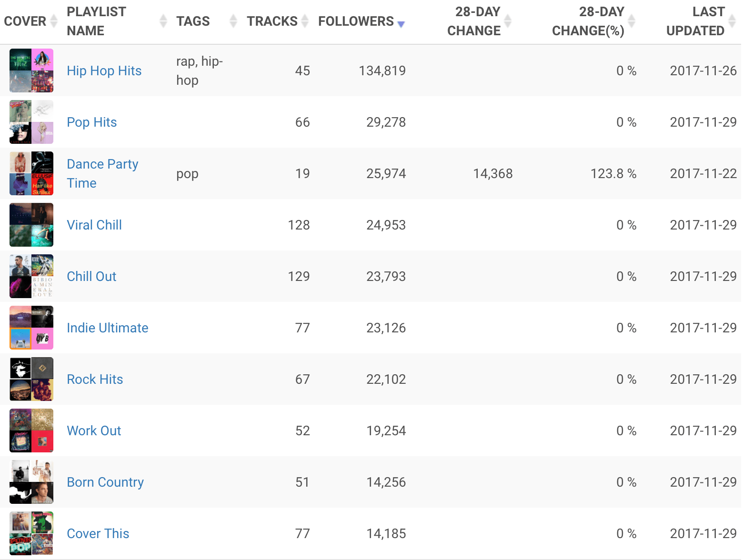743x560 pixels.
Task: Click sort arrows for 28-Day Change(%)
Action: click(632, 21)
